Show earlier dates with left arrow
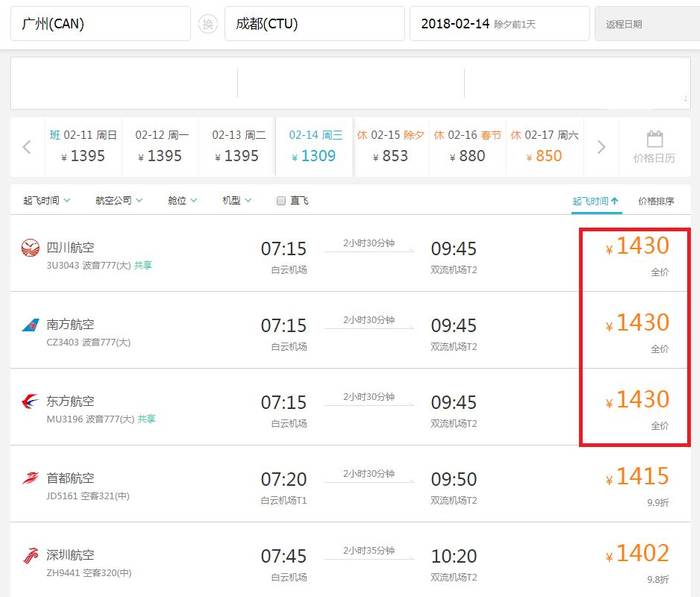Viewport: 700px width, 597px height. click(x=27, y=147)
